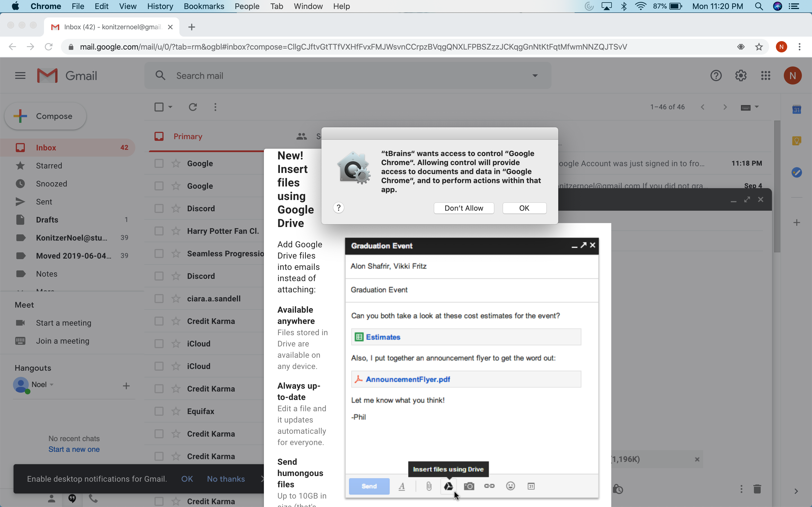The width and height of the screenshot is (812, 507).
Task: Click Don't Allow in the tBrains dialog
Action: (x=464, y=208)
